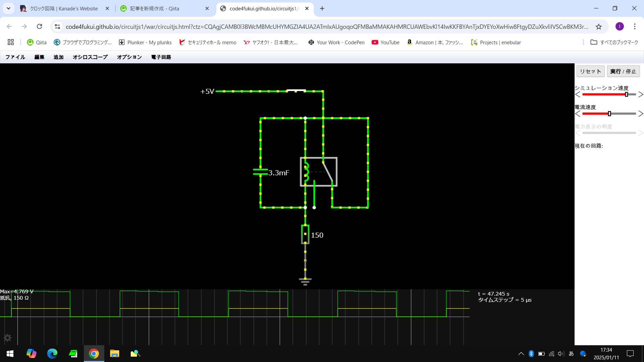
Task: Click the シミュレーション速度 slider handle
Action: coord(626,95)
